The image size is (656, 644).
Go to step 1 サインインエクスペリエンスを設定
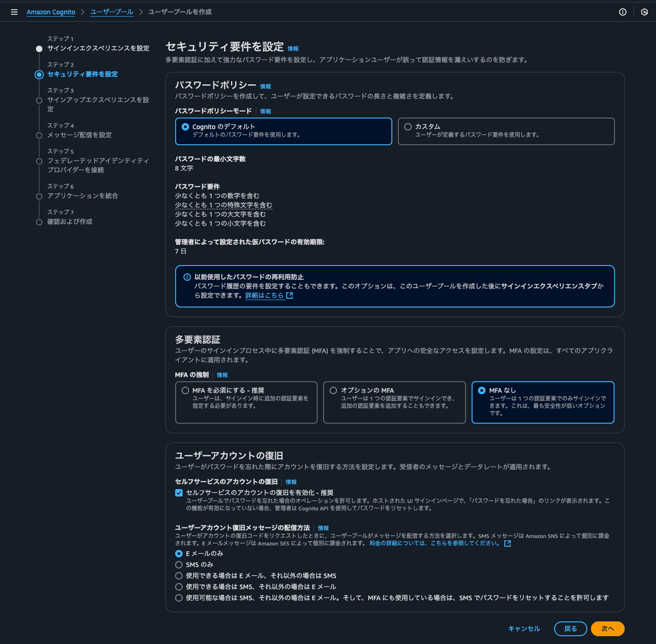coord(98,48)
